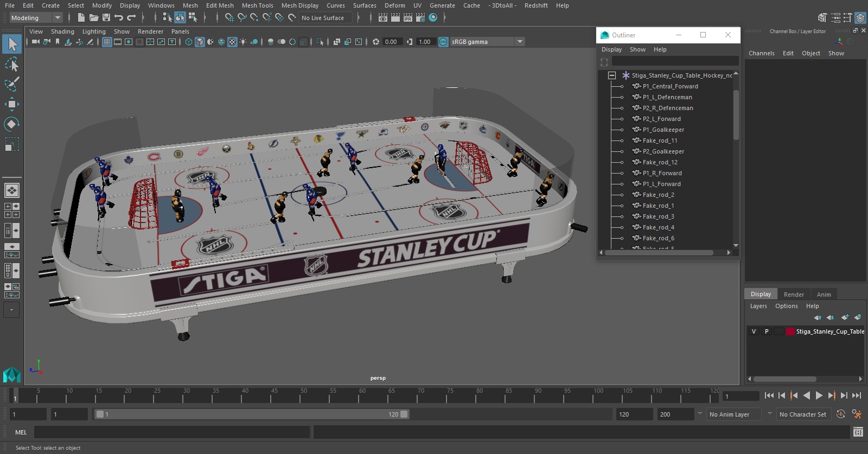Toggle wireframe shading cube icon
868x454 pixels.
[x=189, y=42]
